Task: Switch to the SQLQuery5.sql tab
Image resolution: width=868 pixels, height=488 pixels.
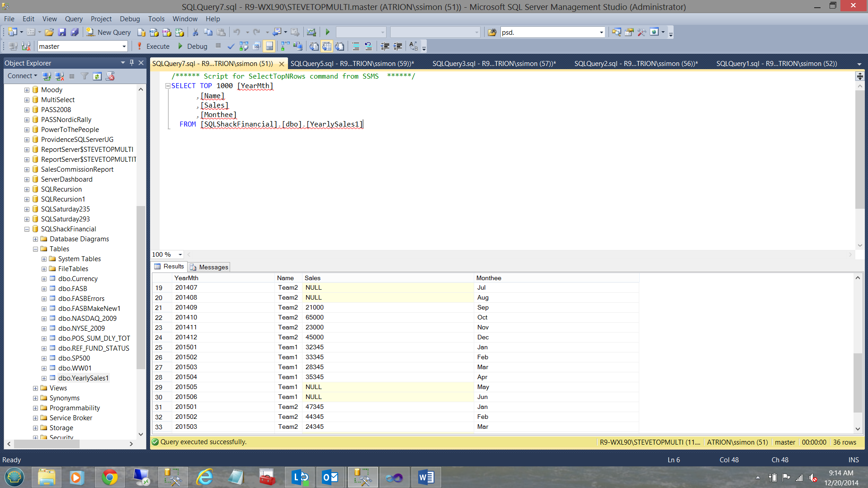Action: point(352,64)
